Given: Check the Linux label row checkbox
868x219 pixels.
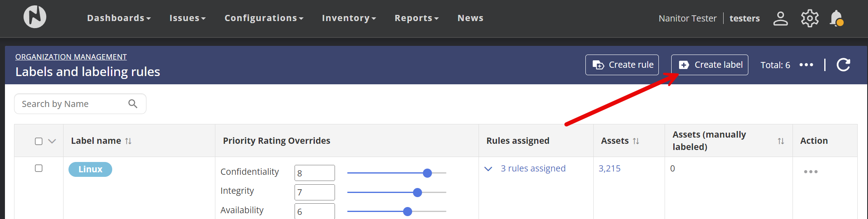Looking at the screenshot, I should [39, 168].
